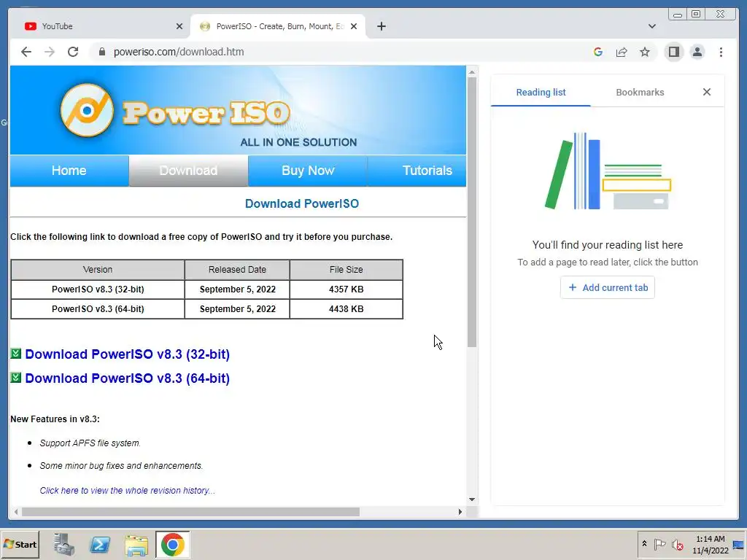Viewport: 747px width, 560px height.
Task: Click 'New Features in v8.3:' text
Action: (55, 419)
